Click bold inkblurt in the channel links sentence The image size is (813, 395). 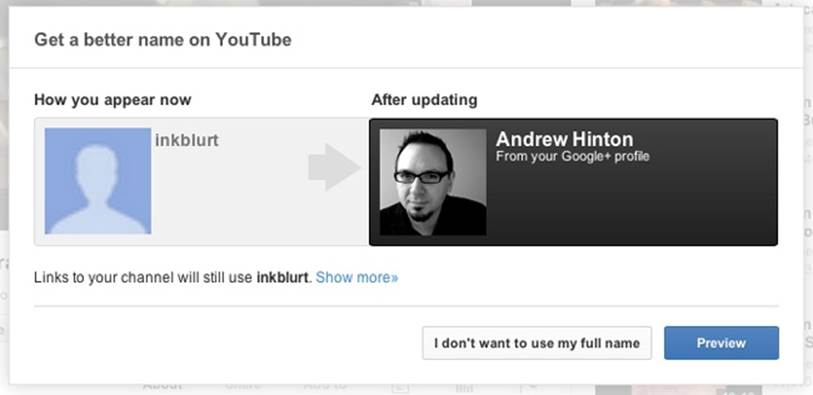click(x=282, y=277)
